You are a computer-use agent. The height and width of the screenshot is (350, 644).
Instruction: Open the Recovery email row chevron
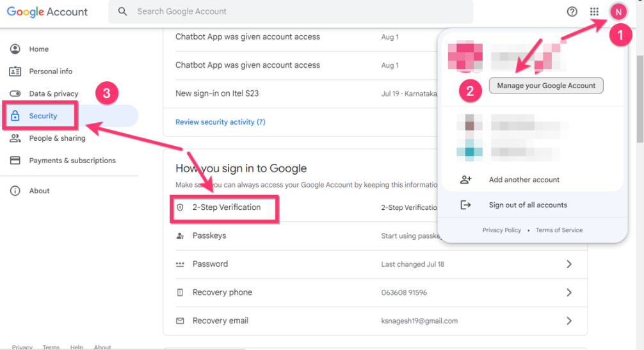pos(568,321)
